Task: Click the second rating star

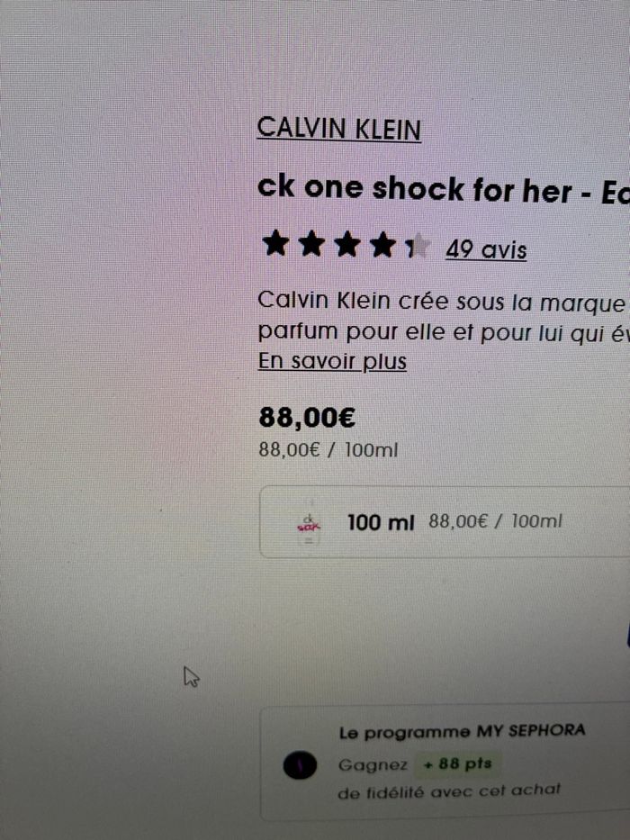Action: 311,244
